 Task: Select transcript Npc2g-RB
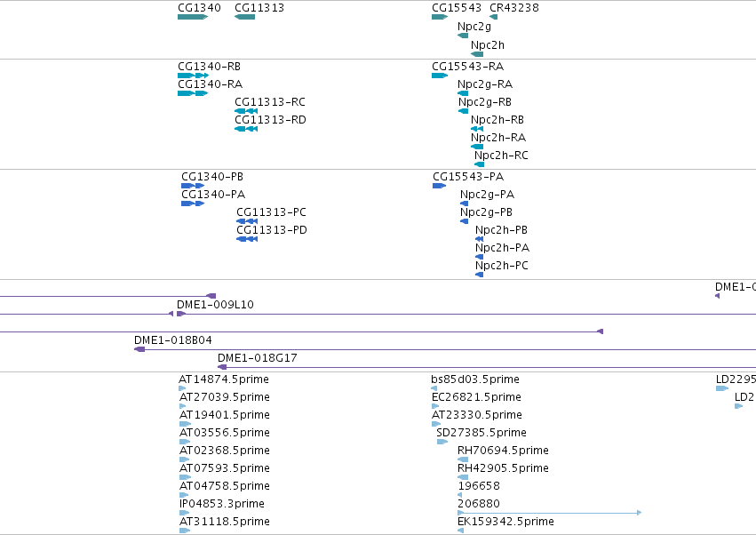click(x=463, y=111)
